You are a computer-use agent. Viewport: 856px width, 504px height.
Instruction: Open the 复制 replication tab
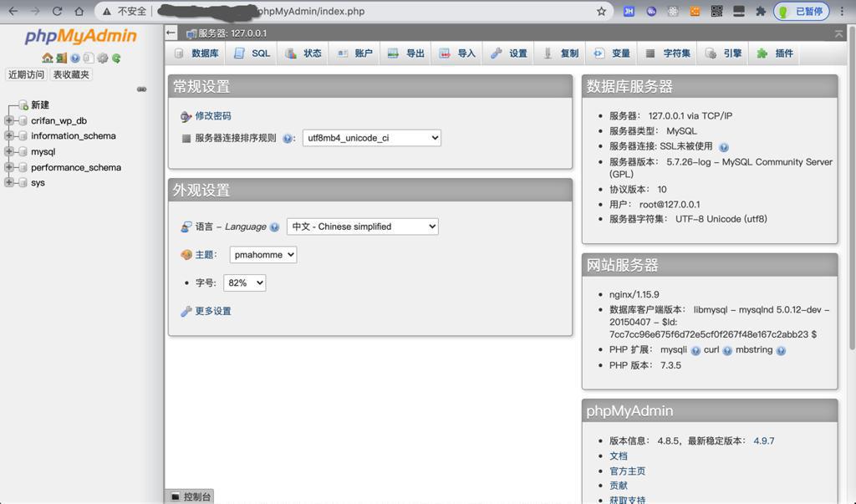point(561,53)
